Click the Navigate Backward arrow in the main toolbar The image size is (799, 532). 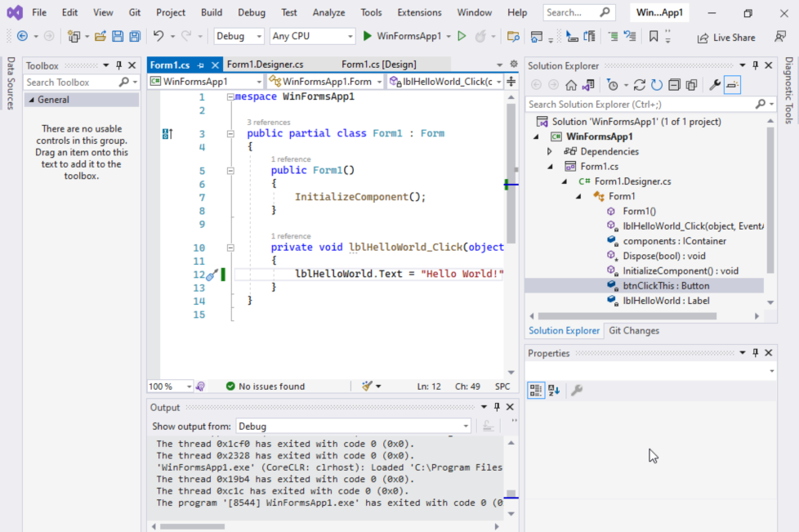pyautogui.click(x=22, y=36)
